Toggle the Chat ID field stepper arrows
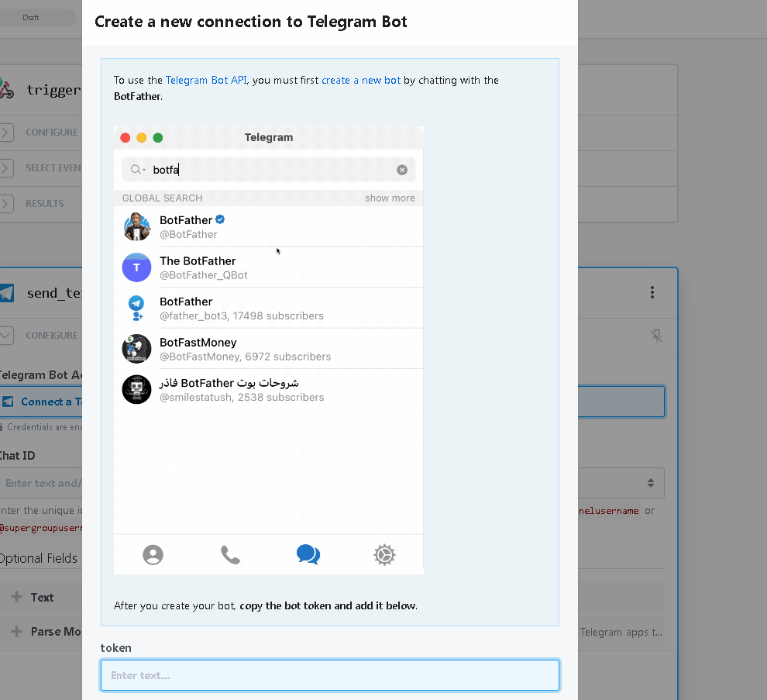Screen dimensions: 767x700 [651, 483]
